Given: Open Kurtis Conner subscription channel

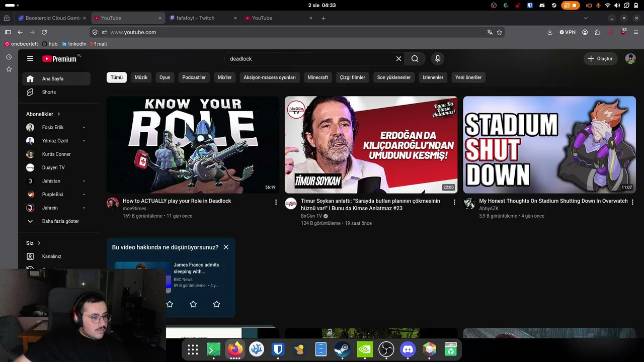Looking at the screenshot, I should (x=56, y=154).
